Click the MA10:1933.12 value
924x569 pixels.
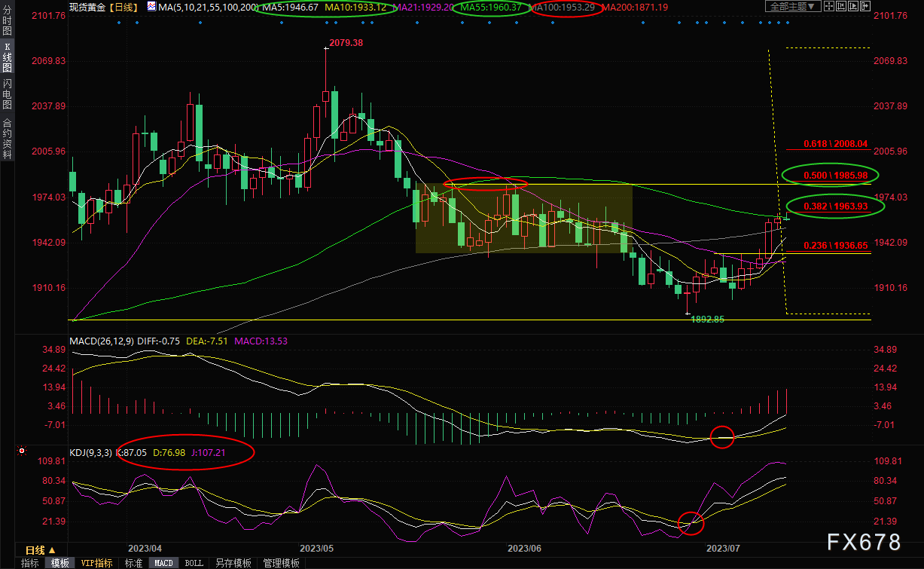[x=355, y=7]
